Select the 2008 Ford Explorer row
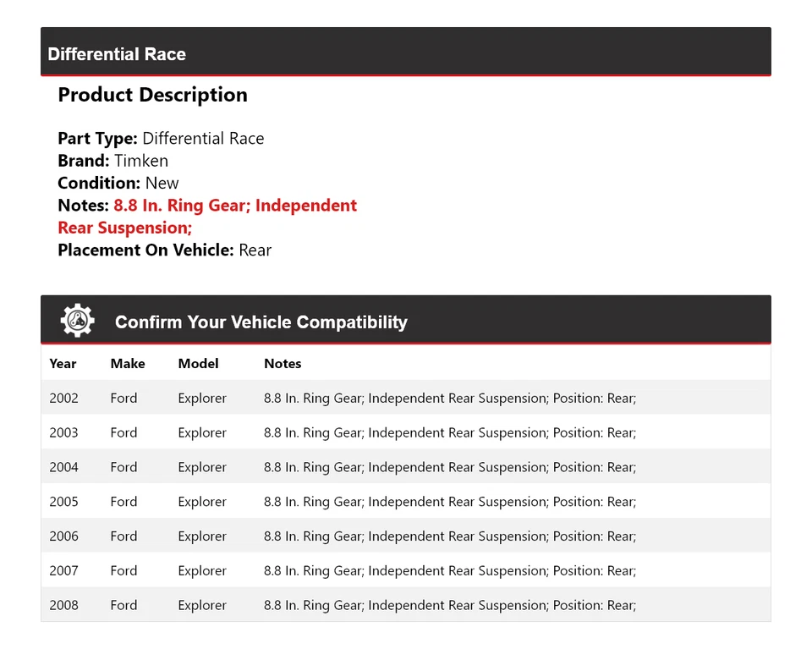This screenshot has height=649, width=812. pos(405,605)
